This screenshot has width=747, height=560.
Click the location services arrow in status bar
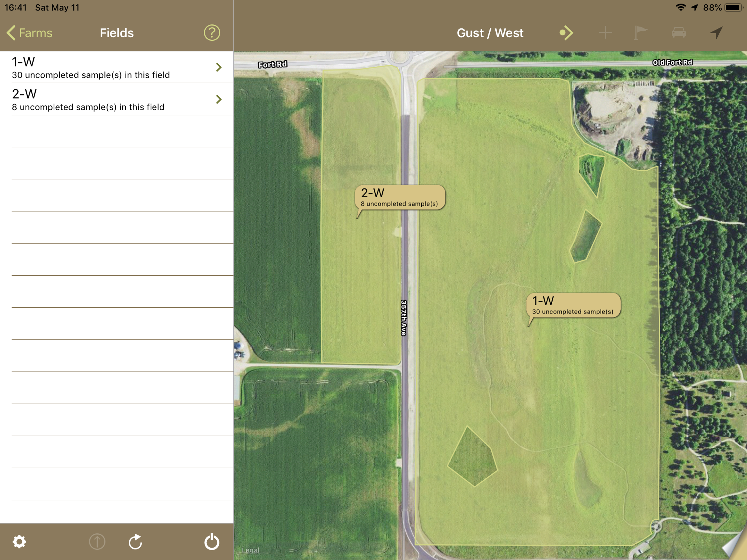[694, 7]
